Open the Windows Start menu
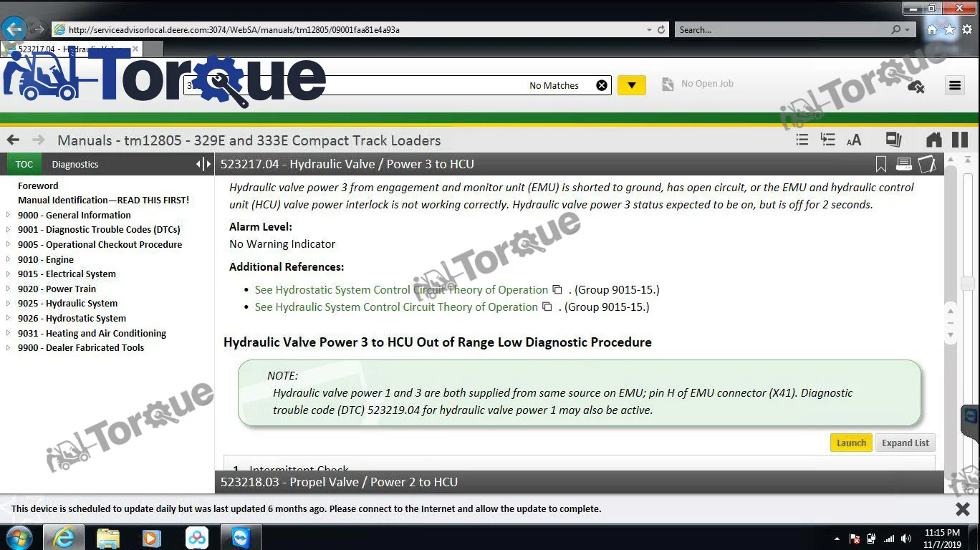 tap(18, 537)
